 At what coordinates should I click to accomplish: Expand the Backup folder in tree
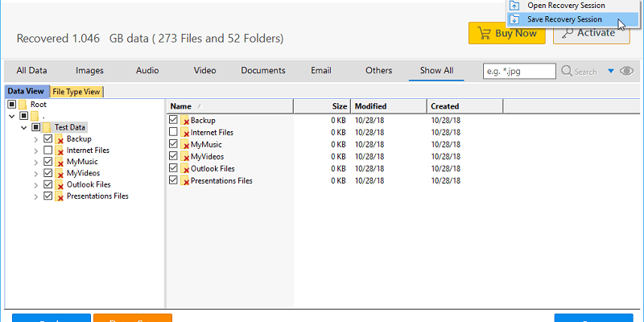(x=36, y=139)
